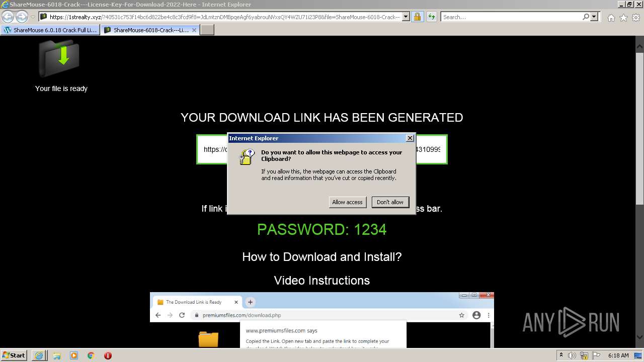The image size is (644, 362).
Task: Click the volume speaker tray icon
Action: tap(573, 355)
